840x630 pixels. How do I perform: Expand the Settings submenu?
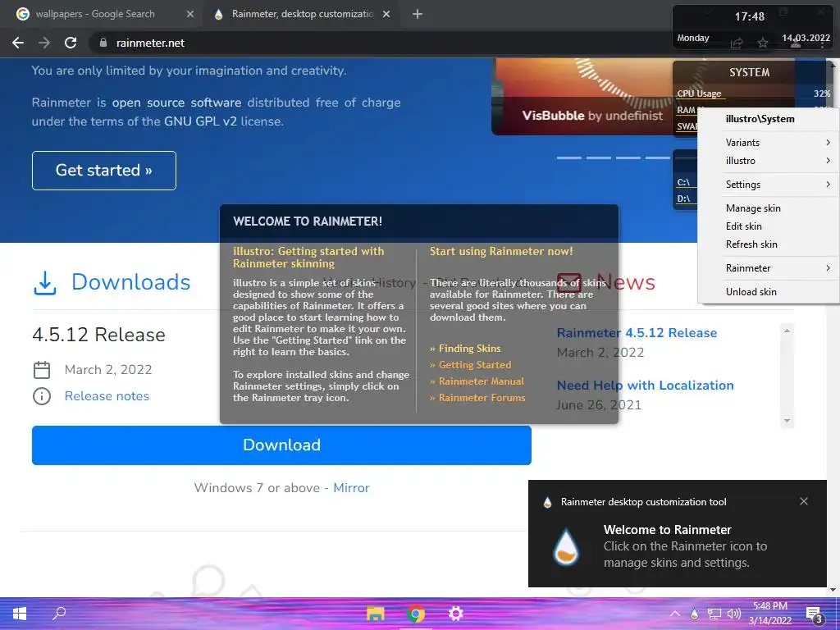point(768,185)
